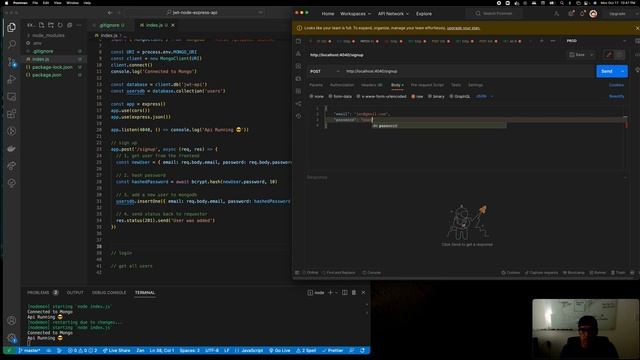Open Manage gear in VS Code activity bar
The image size is (640, 360).
pos(11,338)
